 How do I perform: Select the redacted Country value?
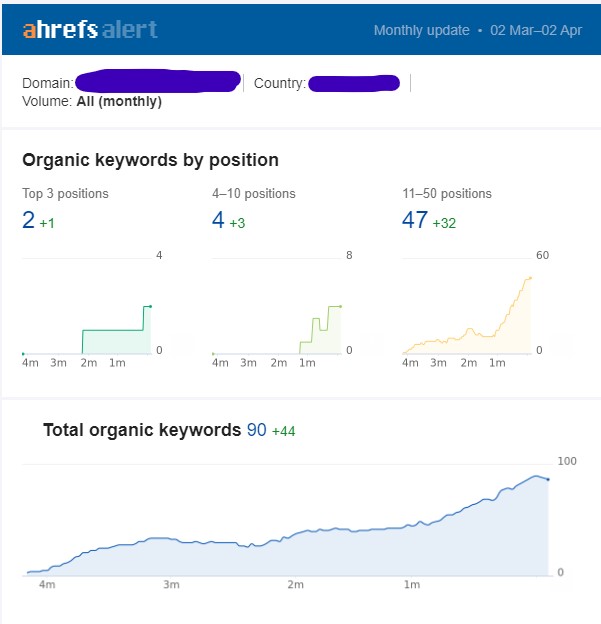[x=354, y=83]
